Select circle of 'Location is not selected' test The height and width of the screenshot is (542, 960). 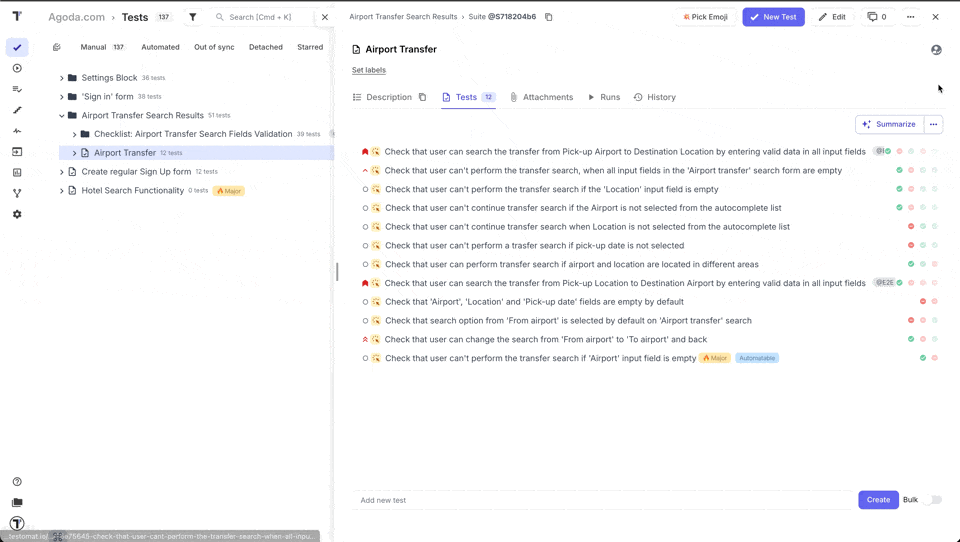tap(366, 227)
